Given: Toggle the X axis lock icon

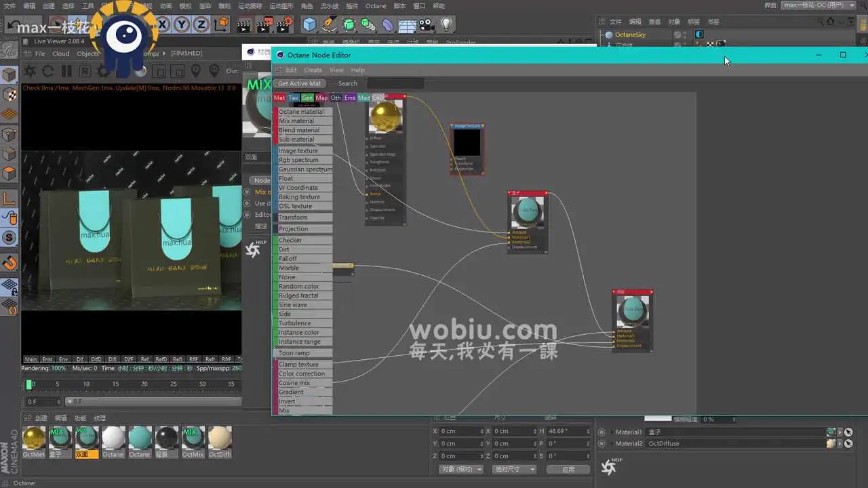Looking at the screenshot, I should coord(163,25).
